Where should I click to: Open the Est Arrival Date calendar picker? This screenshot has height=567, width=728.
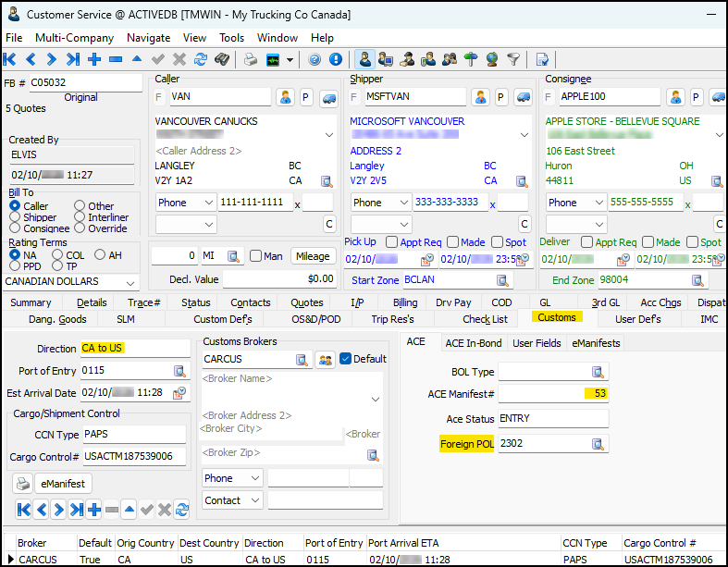pos(180,393)
